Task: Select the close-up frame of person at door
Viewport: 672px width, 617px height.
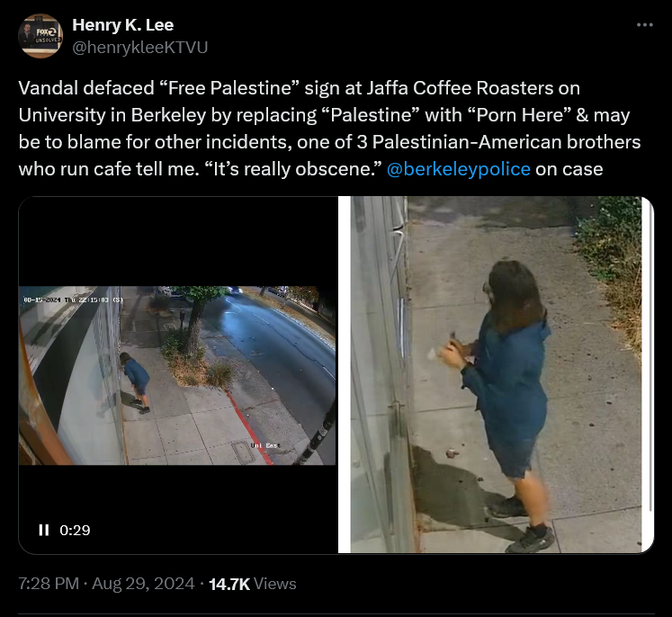Action: (496, 375)
